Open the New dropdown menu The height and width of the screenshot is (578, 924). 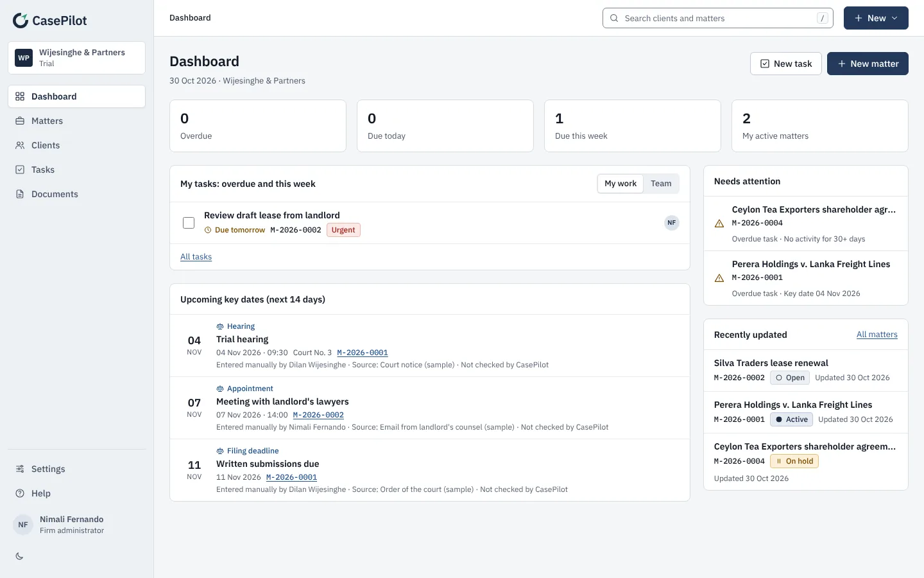pos(876,18)
